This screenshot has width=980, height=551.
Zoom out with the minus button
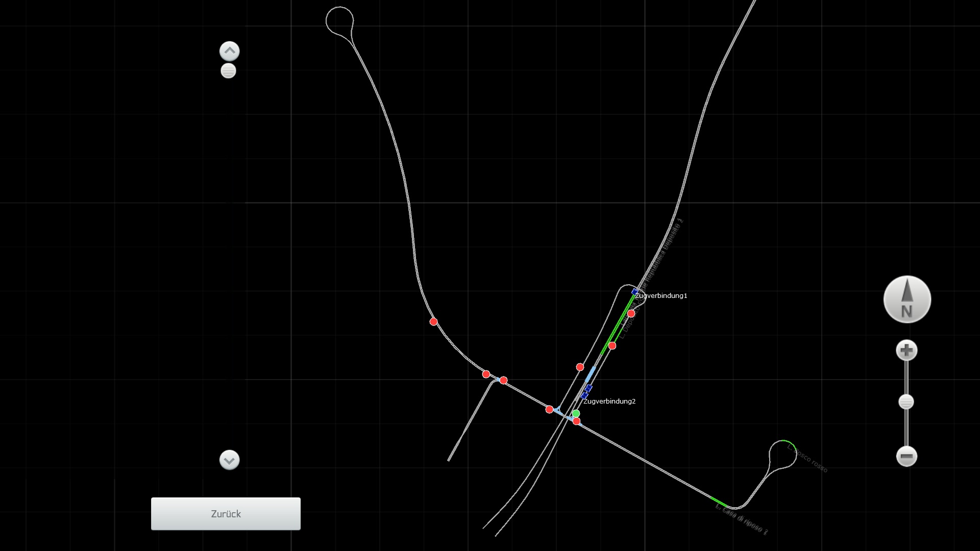[x=906, y=456]
